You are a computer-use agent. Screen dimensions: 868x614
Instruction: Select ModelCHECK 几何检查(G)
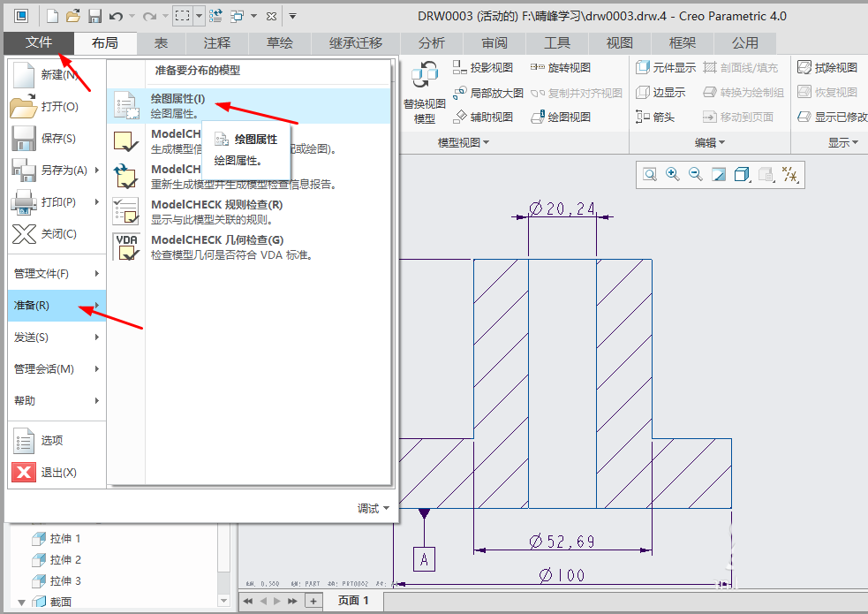(248, 247)
